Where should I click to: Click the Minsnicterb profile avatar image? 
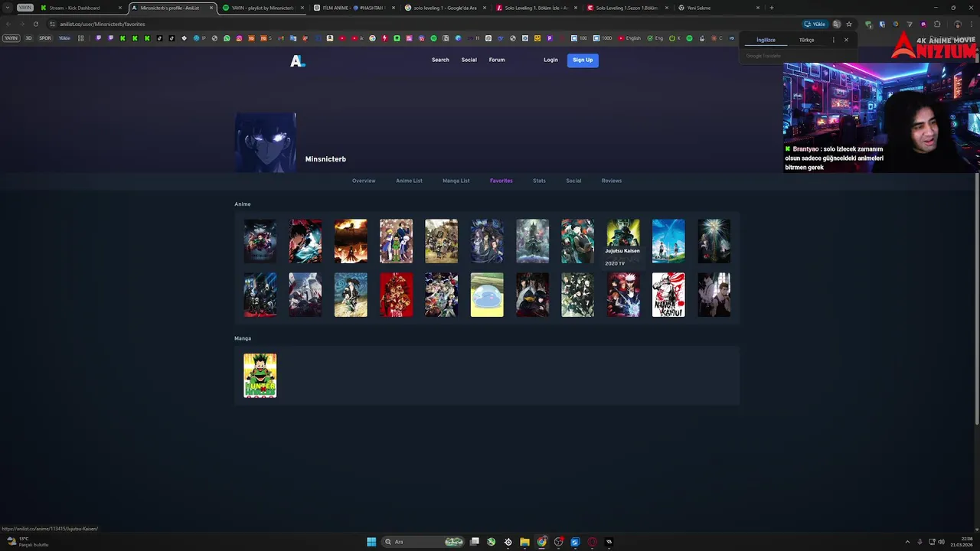[x=266, y=142]
